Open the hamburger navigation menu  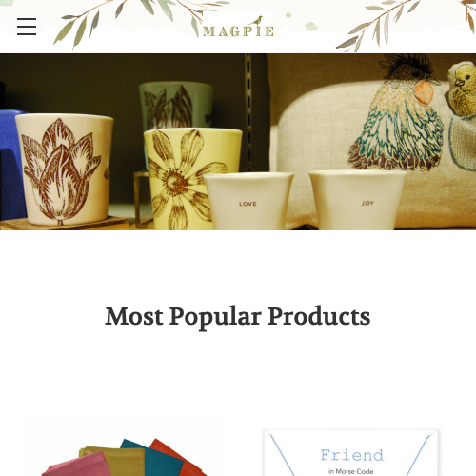pyautogui.click(x=27, y=27)
